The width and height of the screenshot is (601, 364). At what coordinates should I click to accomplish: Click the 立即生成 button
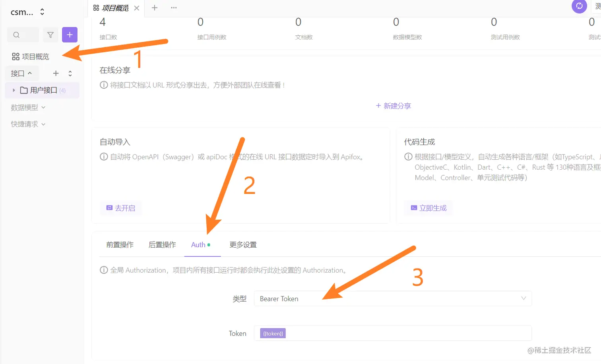tap(428, 208)
